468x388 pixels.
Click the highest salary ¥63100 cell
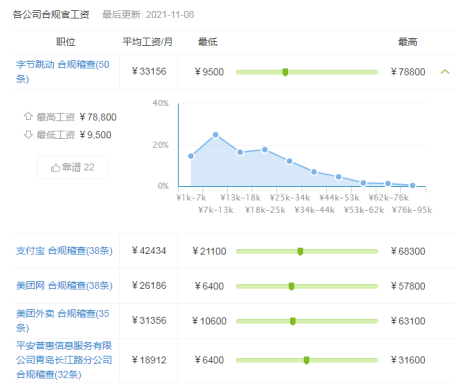[x=408, y=321]
